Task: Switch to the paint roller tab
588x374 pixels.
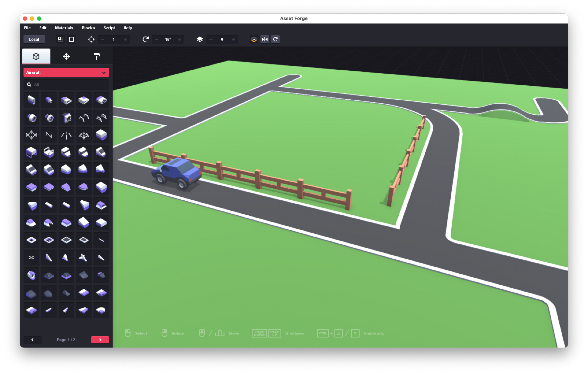Action: click(97, 56)
